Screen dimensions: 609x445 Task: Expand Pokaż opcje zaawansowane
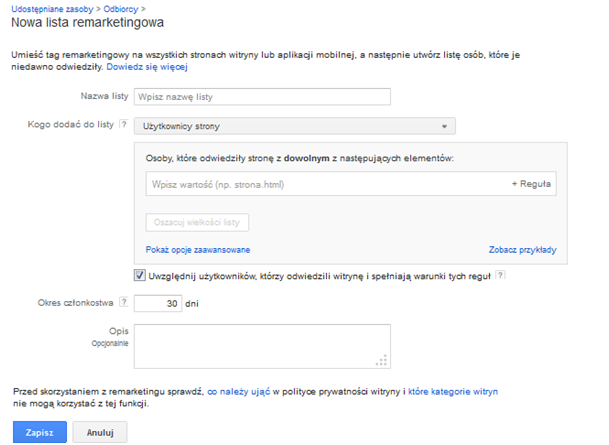[197, 249]
